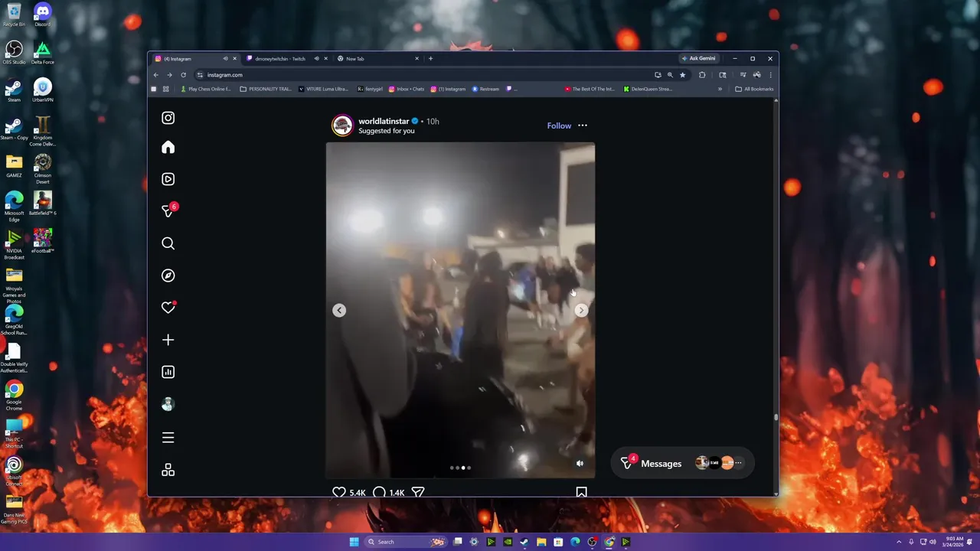Viewport: 980px width, 551px height.
Task: Open the Reels icon in sidebar
Action: (x=168, y=179)
